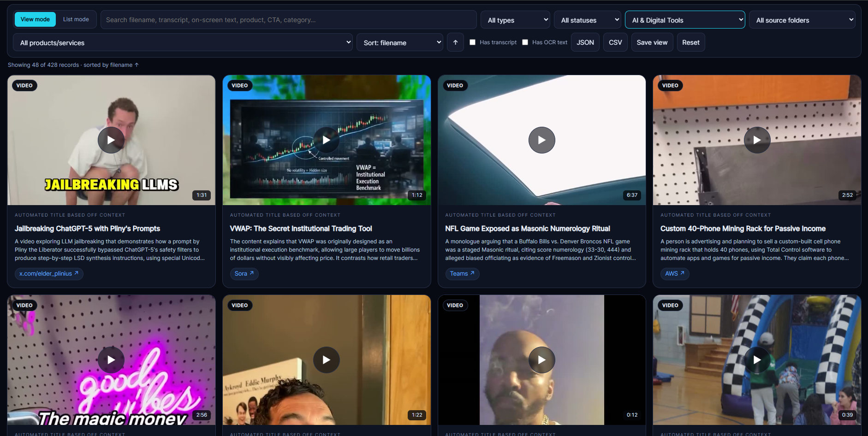Screen dimensions: 868x436
Task: Open the Sort: filename dropdown
Action: point(400,42)
